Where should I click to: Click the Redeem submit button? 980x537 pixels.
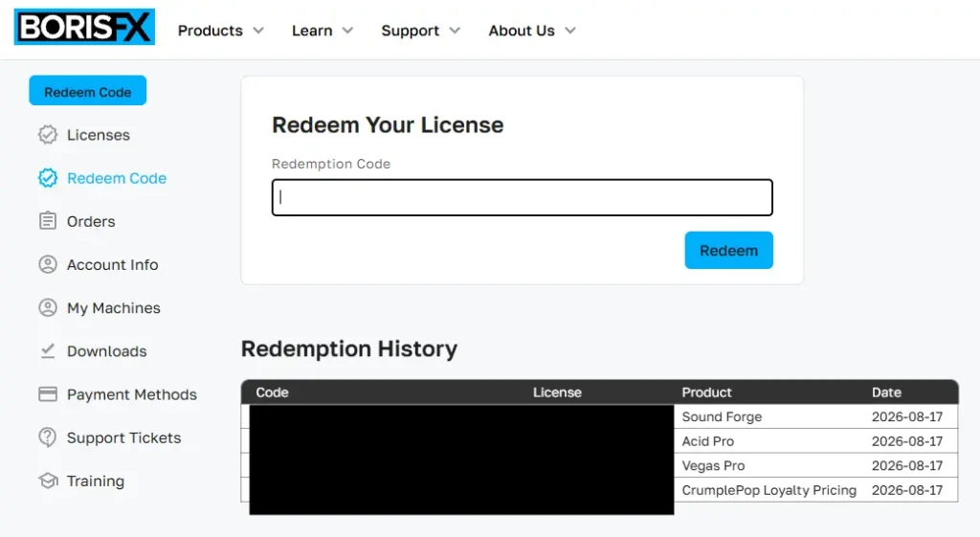point(728,250)
